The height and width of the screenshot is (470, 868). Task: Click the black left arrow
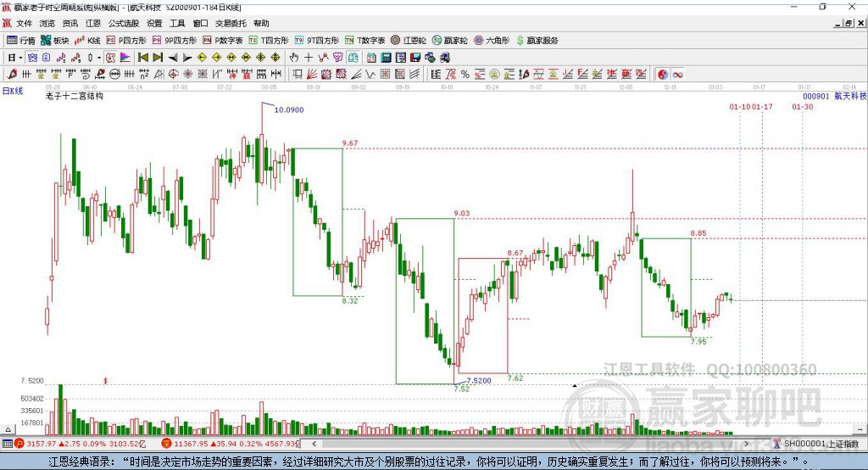point(173,58)
